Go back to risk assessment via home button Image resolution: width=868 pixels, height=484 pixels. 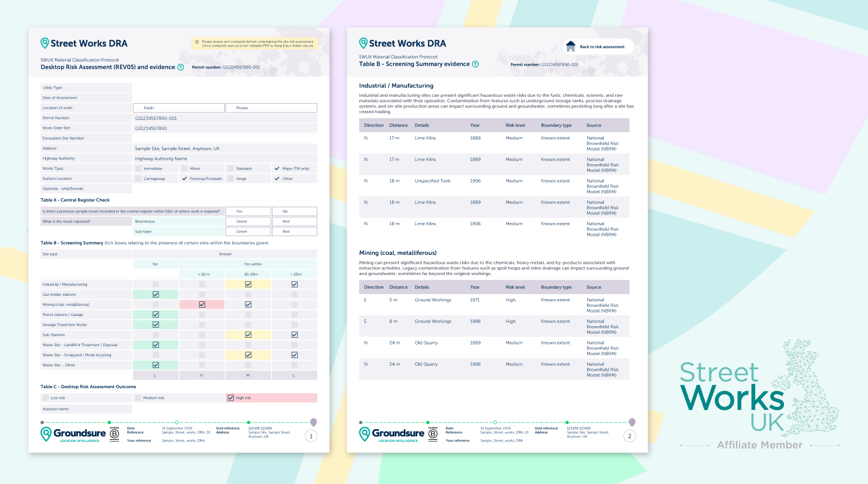[598, 46]
